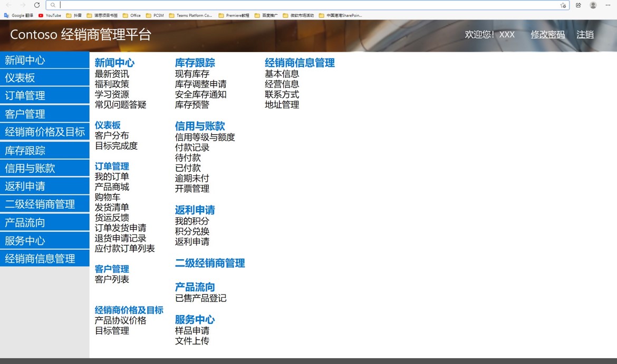Open the browser three-dot settings menu
617x364 pixels.
click(608, 5)
